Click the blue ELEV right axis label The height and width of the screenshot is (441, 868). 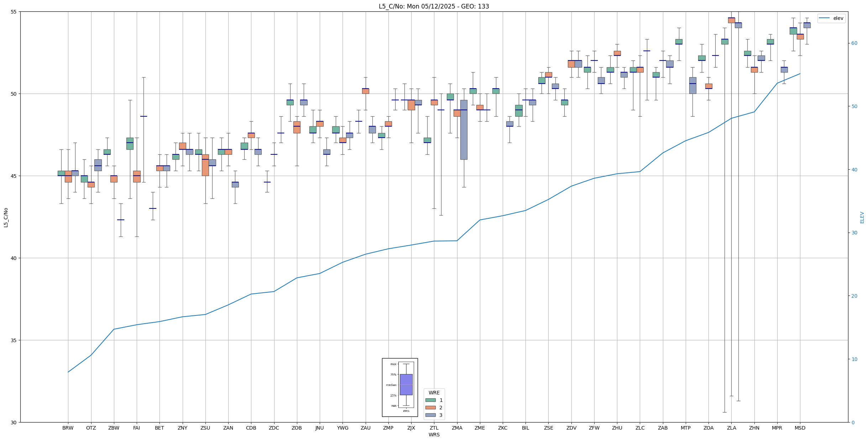(x=862, y=217)
